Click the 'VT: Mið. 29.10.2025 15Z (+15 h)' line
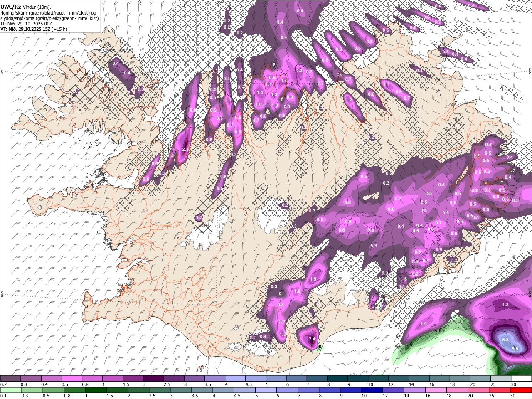This screenshot has width=532, height=399. click(34, 29)
